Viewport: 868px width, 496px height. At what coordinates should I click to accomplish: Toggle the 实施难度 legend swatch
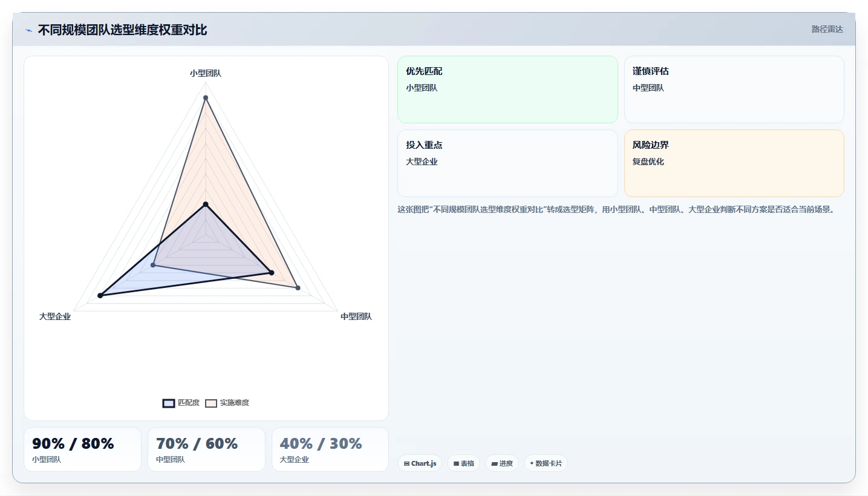pos(211,403)
